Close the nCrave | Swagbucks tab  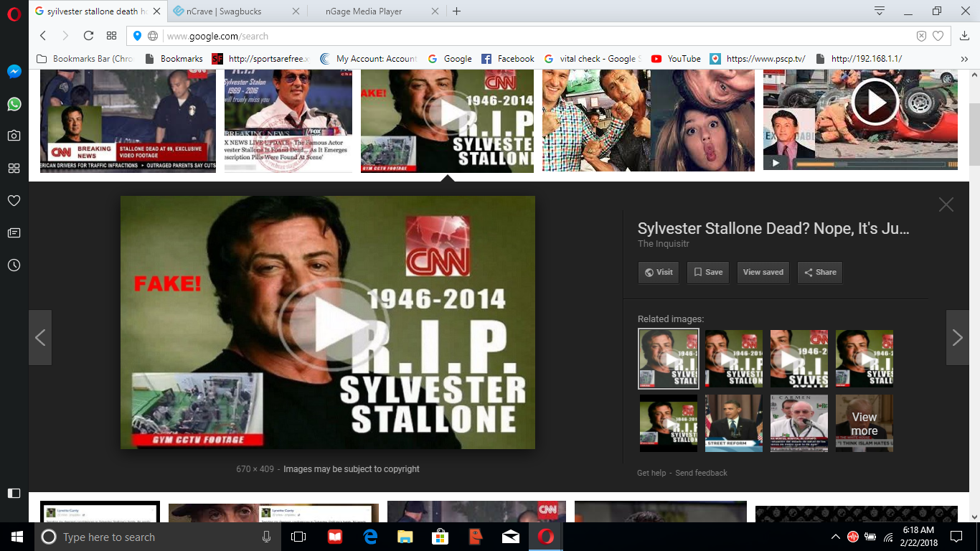pyautogui.click(x=295, y=11)
